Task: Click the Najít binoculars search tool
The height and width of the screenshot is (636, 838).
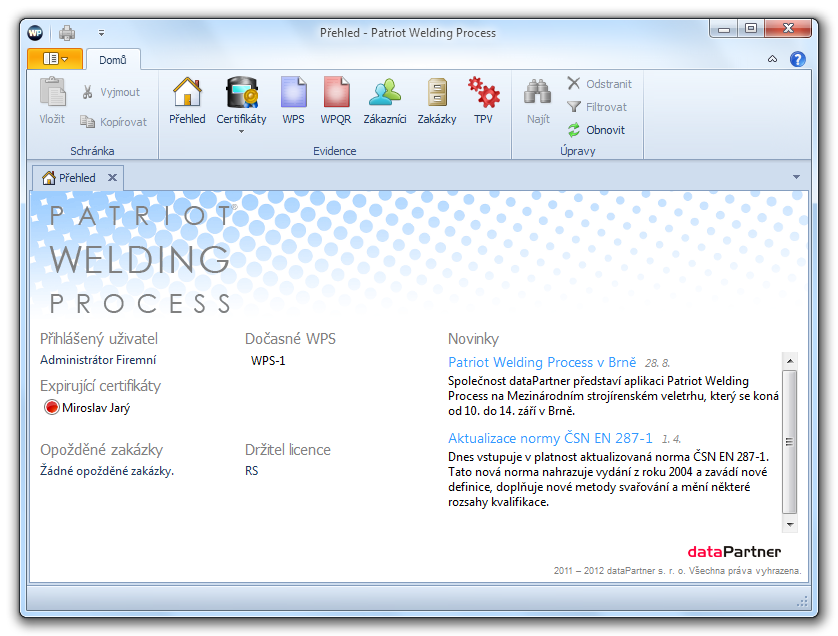Action: click(x=538, y=101)
